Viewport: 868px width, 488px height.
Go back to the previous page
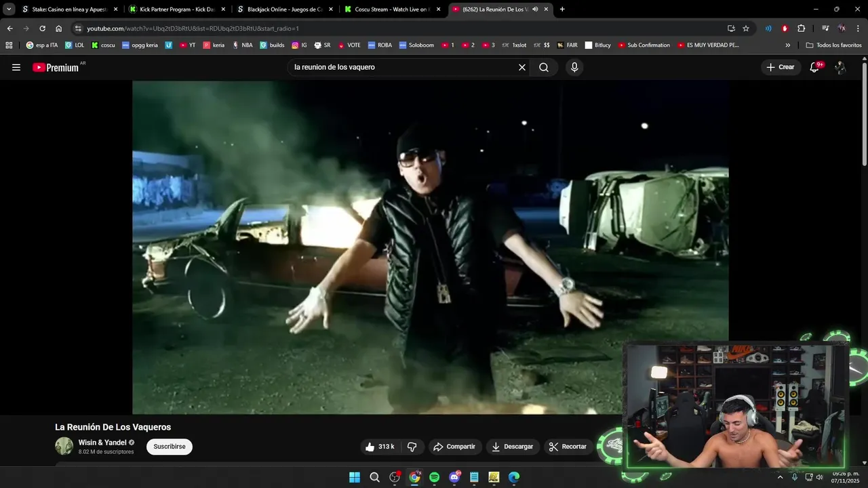click(x=9, y=28)
